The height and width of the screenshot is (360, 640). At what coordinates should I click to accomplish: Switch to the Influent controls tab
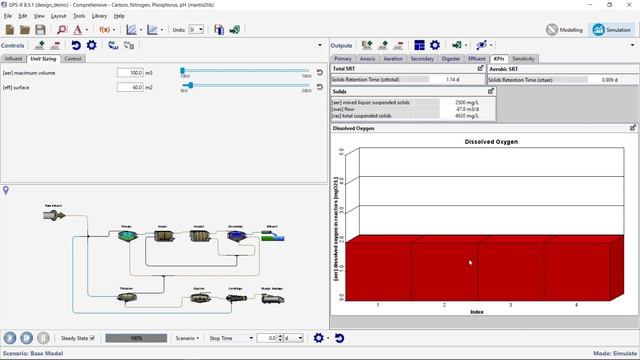pyautogui.click(x=13, y=59)
